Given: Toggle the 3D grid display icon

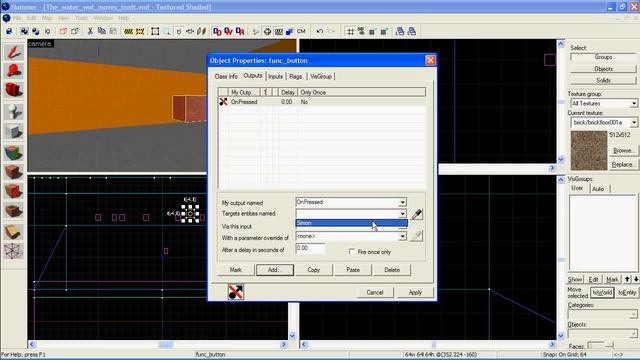Looking at the screenshot, I should tap(361, 31).
